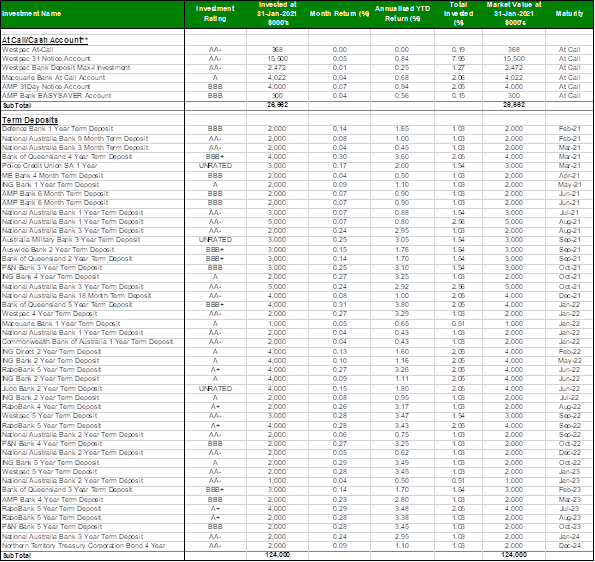Viewport: 595px width, 562px height.
Task: Click the 'Mar-23' maturity cell
Action: 569,500
